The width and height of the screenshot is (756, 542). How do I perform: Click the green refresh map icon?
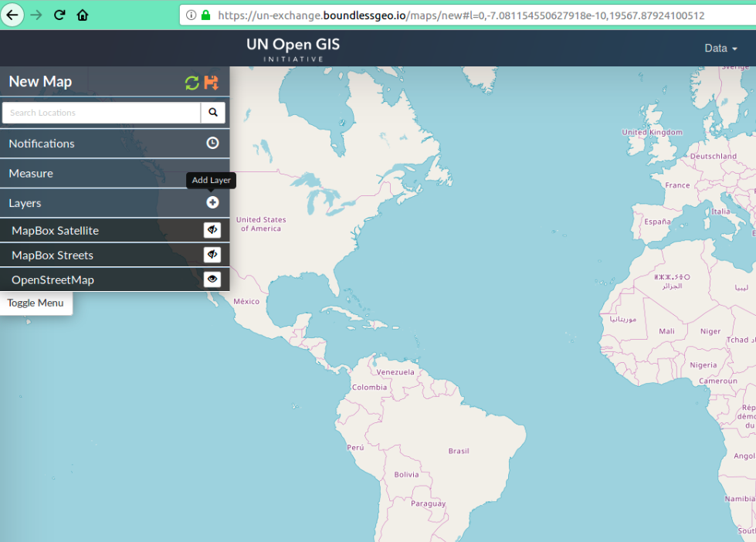(192, 83)
